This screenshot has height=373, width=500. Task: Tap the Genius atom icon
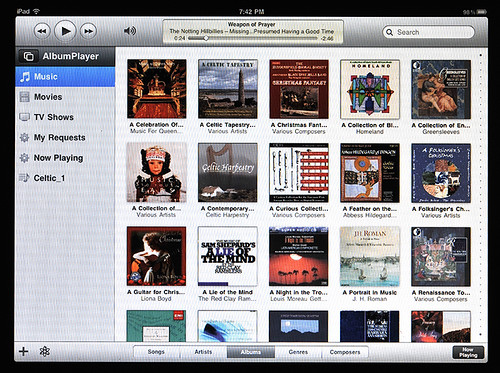(45, 351)
